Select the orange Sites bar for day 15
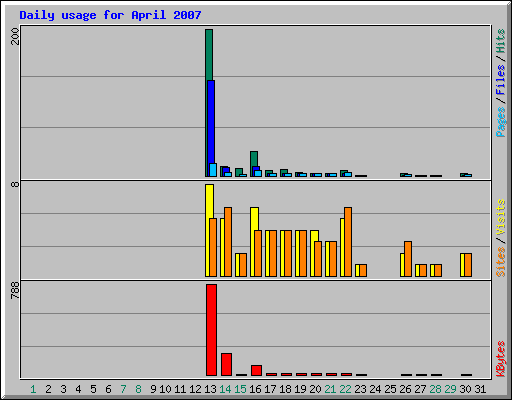Viewport: 512px width, 400px height. (x=243, y=265)
